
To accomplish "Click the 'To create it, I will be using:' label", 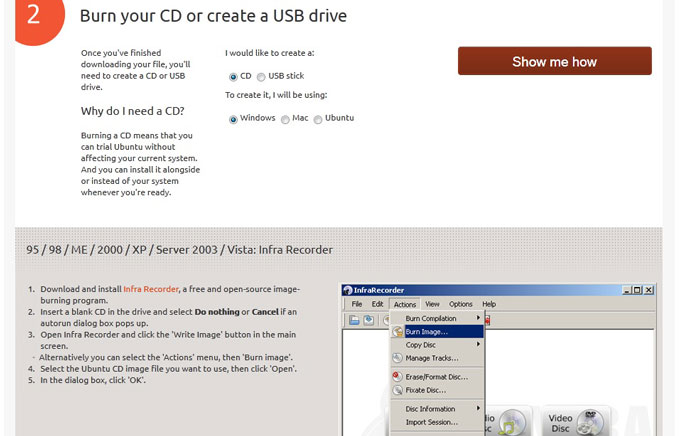I will tap(276, 95).
